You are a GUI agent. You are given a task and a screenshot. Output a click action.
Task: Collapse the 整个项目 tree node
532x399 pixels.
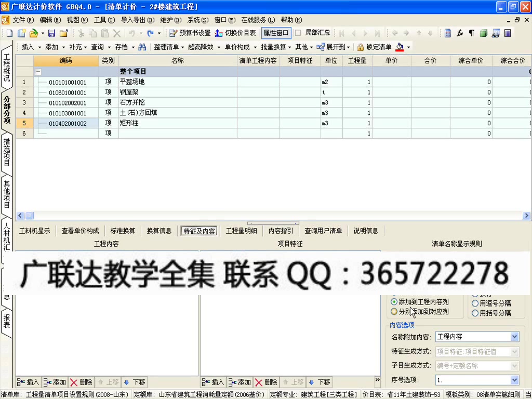click(x=38, y=71)
